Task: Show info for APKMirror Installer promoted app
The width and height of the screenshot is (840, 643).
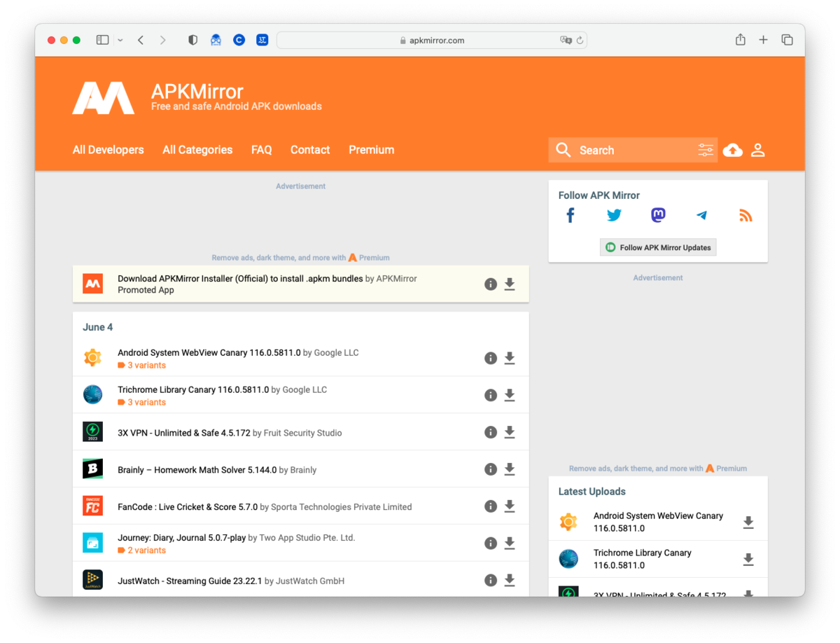Action: coord(491,284)
